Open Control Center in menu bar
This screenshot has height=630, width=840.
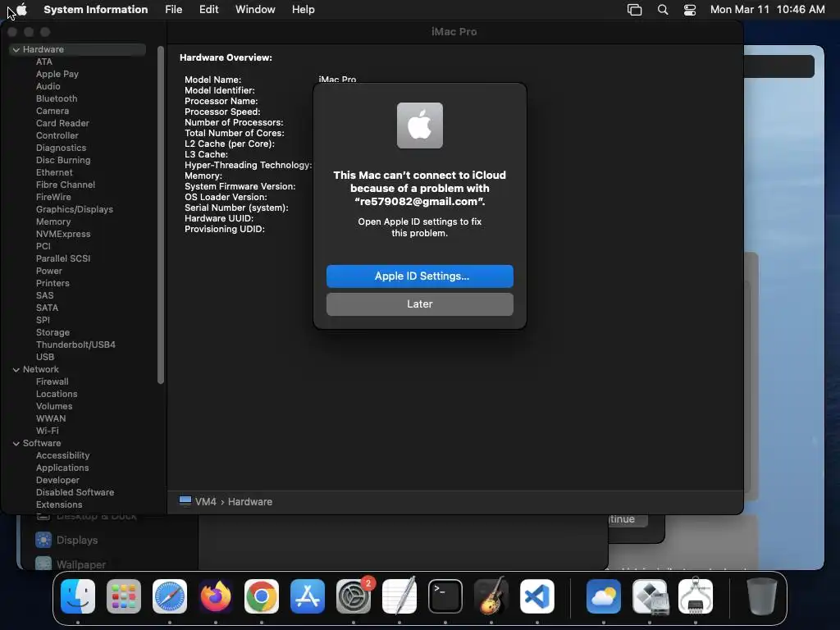coord(689,10)
